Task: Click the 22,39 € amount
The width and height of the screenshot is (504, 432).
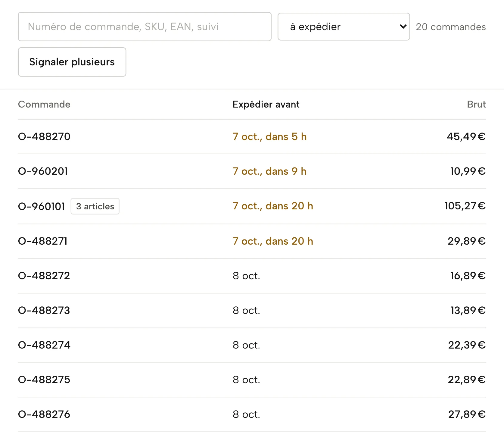Action: pyautogui.click(x=467, y=345)
